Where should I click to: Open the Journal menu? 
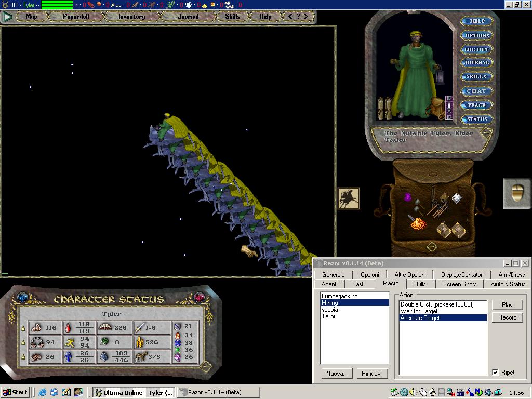pos(188,16)
